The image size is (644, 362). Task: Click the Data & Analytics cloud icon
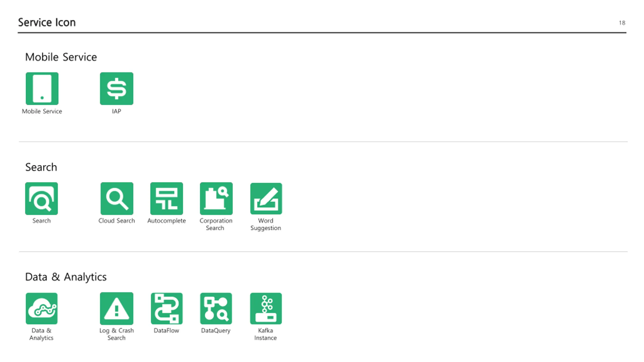pyautogui.click(x=42, y=308)
